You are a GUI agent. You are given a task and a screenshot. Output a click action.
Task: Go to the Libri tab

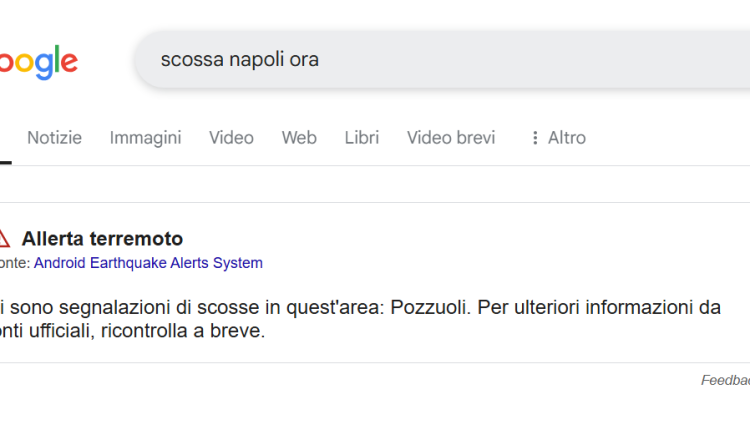click(362, 138)
